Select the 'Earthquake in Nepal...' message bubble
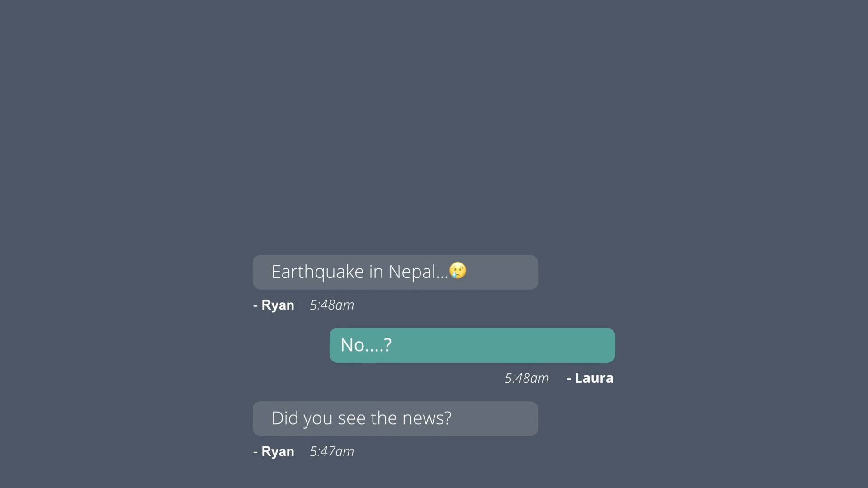 396,272
